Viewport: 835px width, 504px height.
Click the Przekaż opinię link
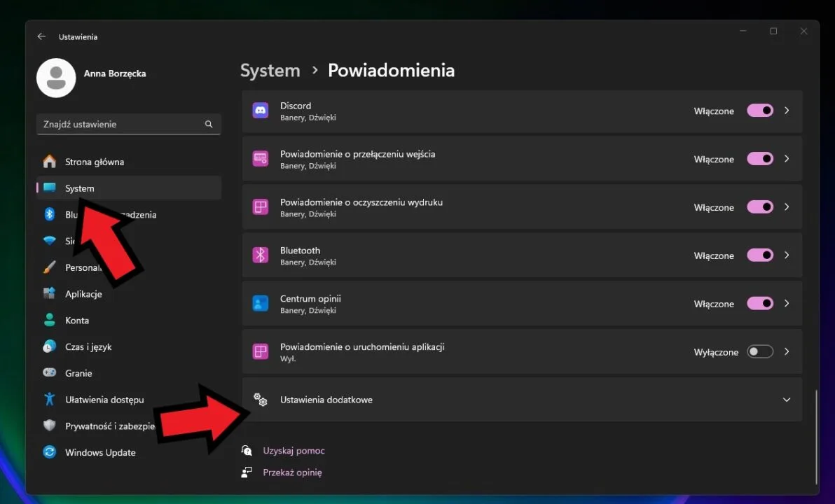point(292,472)
